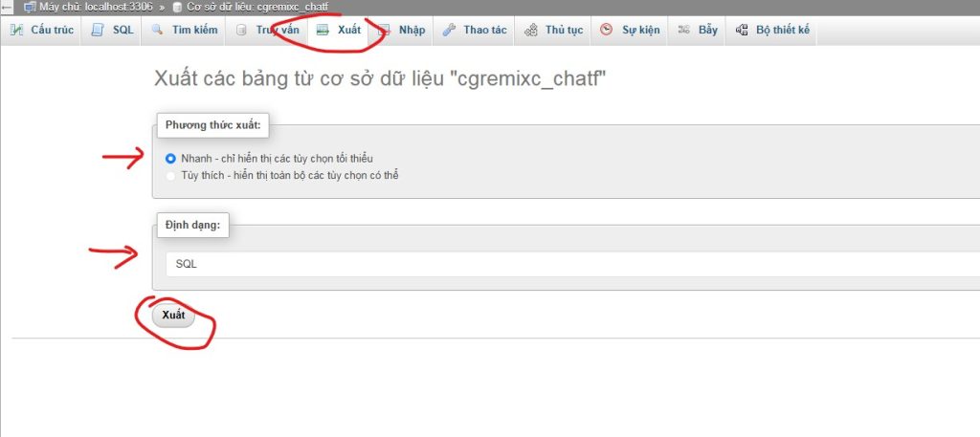Select the Nhanh quick export radio button
This screenshot has height=437, width=980.
tap(171, 158)
